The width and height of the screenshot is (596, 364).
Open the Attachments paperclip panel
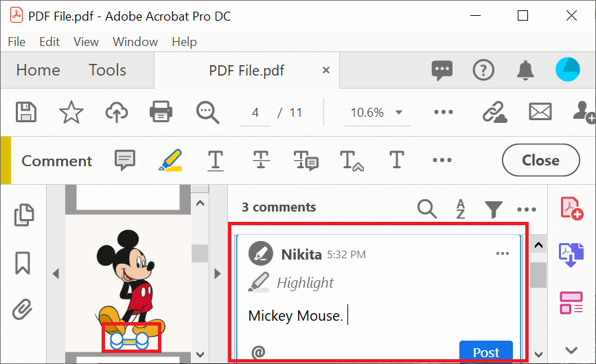click(x=23, y=309)
